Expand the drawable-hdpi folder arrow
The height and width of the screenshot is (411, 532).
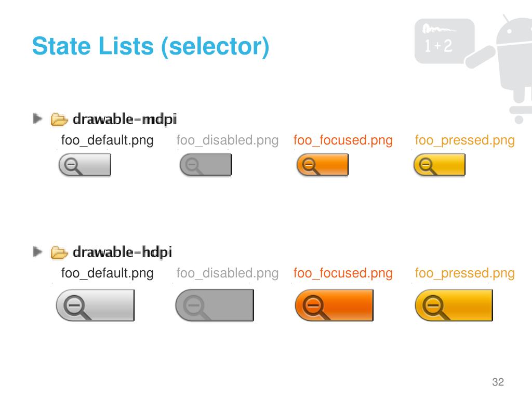click(x=37, y=252)
